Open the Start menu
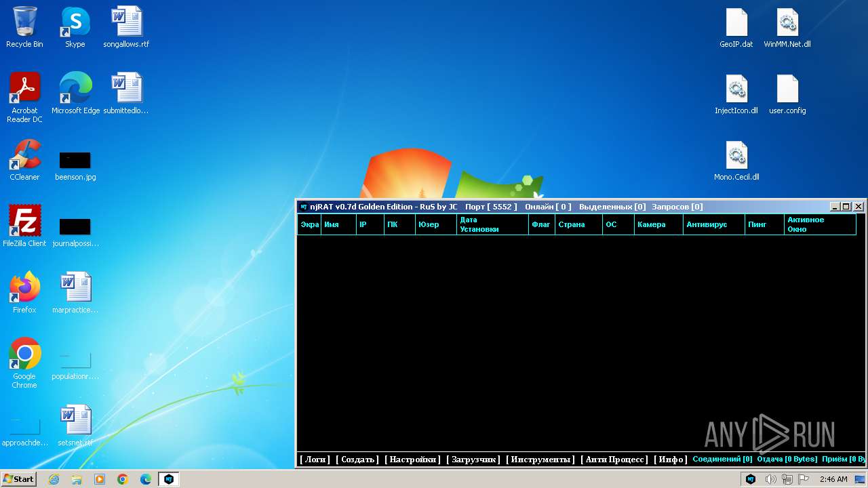 [x=19, y=479]
